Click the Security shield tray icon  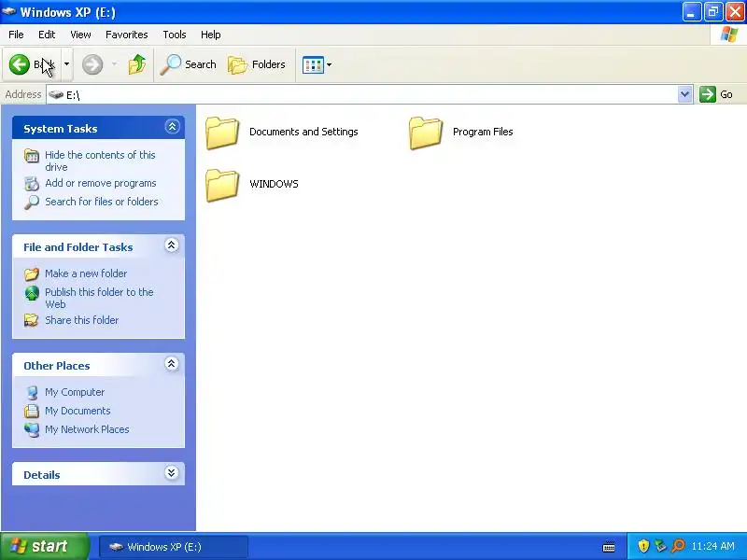click(x=643, y=546)
